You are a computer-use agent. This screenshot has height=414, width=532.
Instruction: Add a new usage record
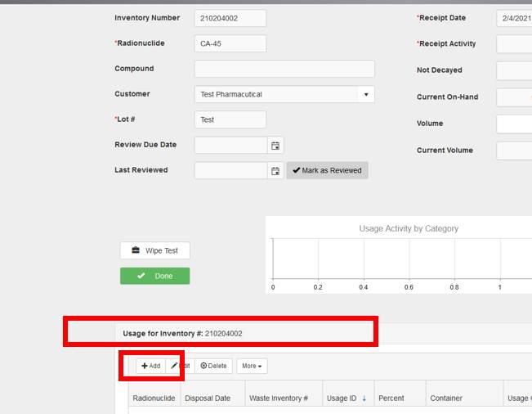point(150,366)
